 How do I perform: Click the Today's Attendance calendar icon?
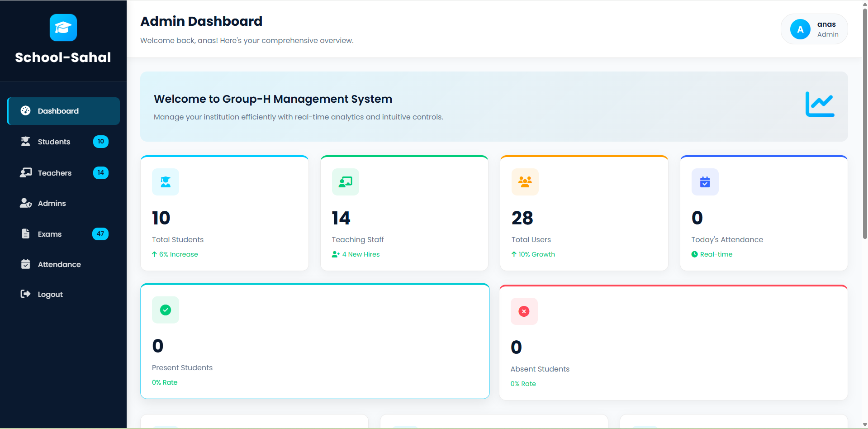(x=704, y=182)
